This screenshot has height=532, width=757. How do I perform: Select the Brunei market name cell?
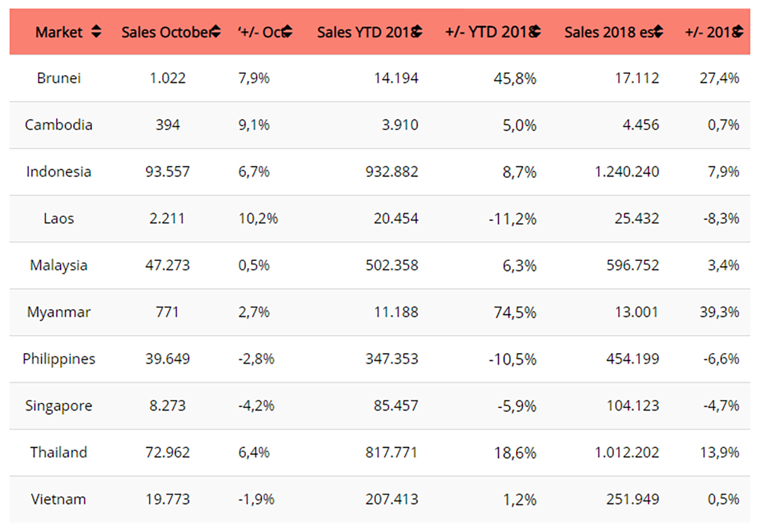click(x=59, y=78)
